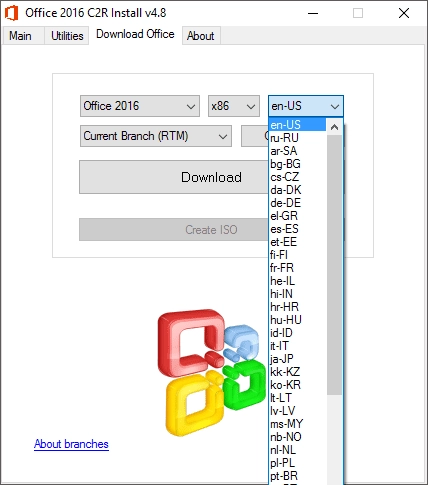Select pt-BR in the language list
The image size is (428, 485).
297,476
